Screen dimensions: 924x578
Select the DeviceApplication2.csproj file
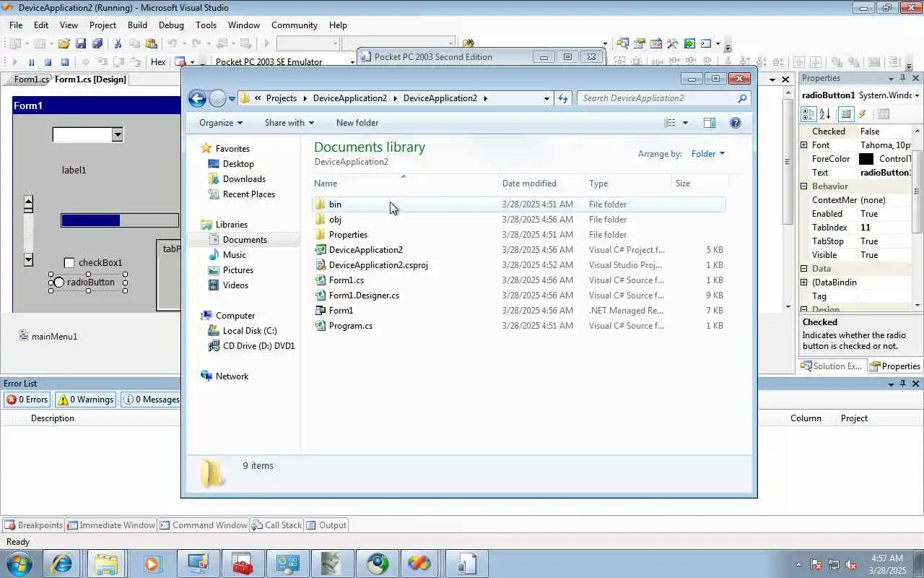(378, 265)
